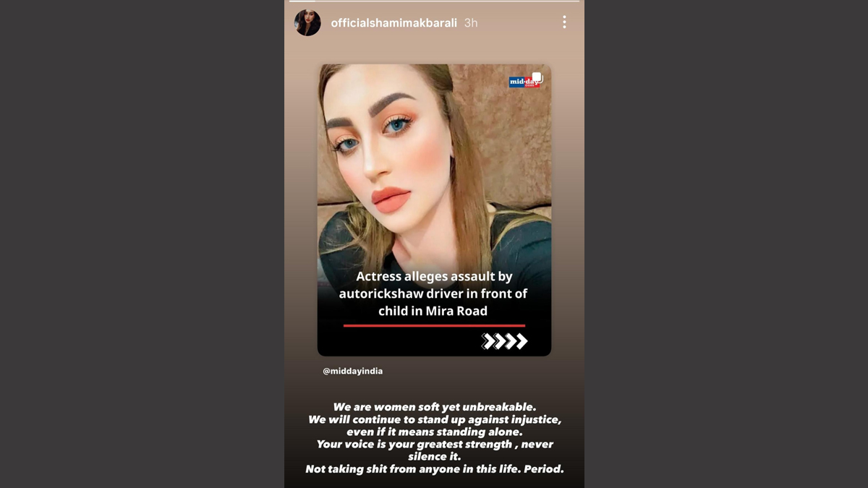Screen dimensions: 868x488
Task: Open the story poster's profile avatar
Action: pyautogui.click(x=307, y=23)
